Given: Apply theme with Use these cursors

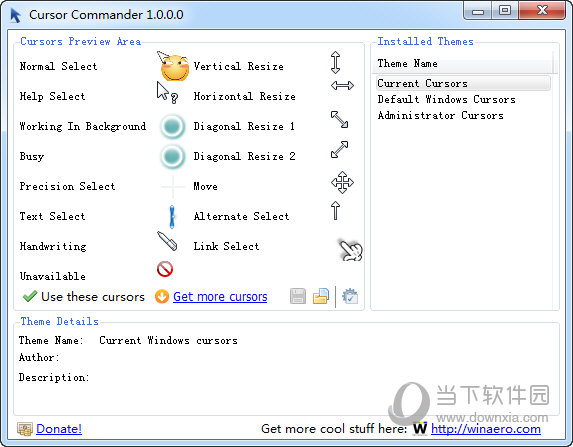Looking at the screenshot, I should click(84, 296).
